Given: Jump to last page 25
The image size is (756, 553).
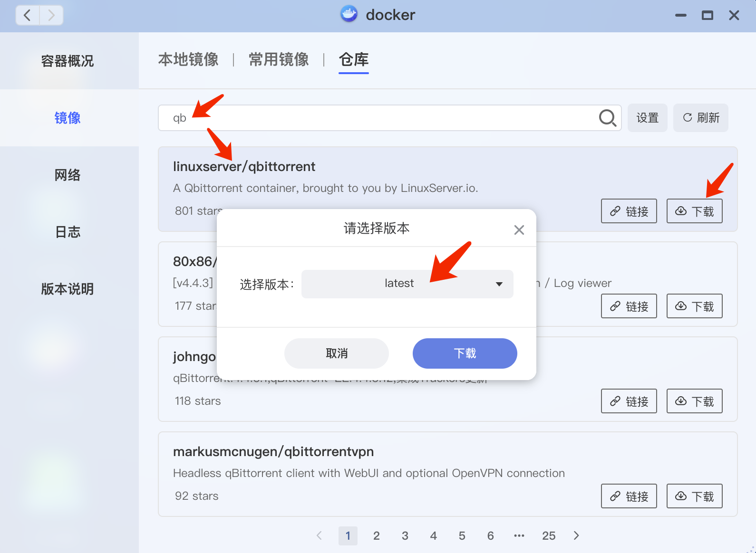Looking at the screenshot, I should point(549,536).
